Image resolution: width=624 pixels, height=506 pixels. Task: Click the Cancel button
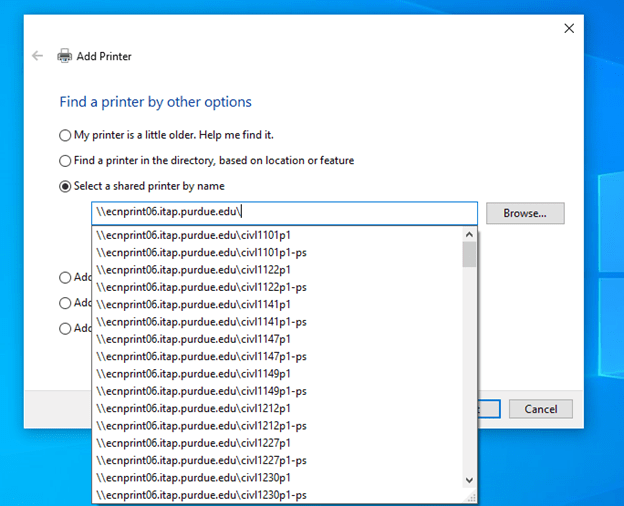click(540, 409)
